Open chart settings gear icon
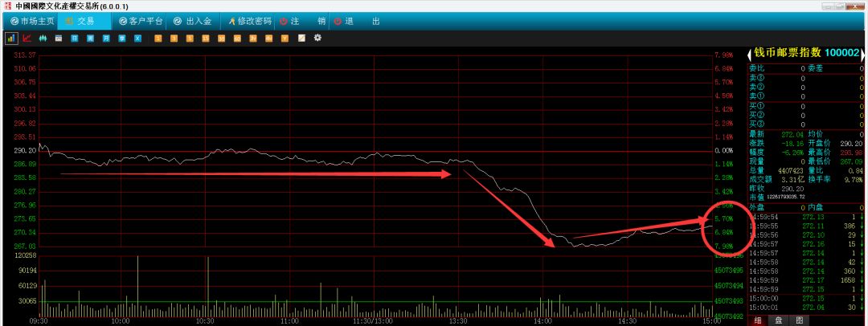 (x=317, y=39)
